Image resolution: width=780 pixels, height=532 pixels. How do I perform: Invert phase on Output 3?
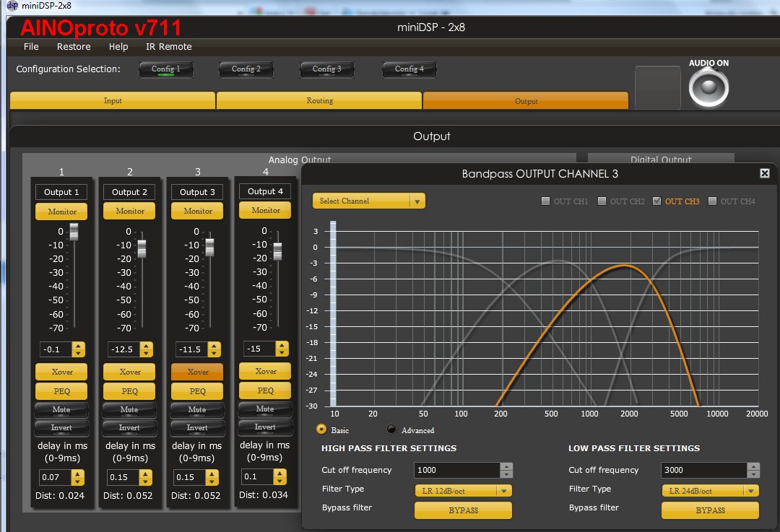[x=197, y=427]
